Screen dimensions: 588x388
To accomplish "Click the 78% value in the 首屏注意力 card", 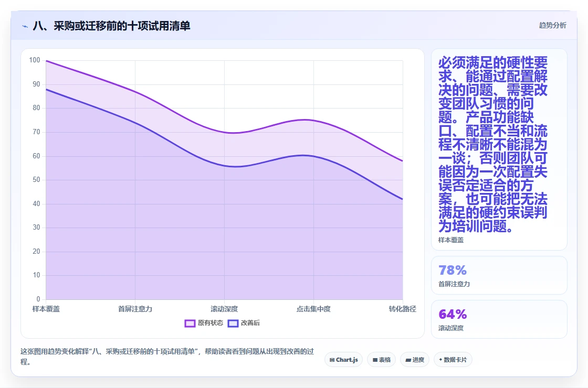I will 453,270.
